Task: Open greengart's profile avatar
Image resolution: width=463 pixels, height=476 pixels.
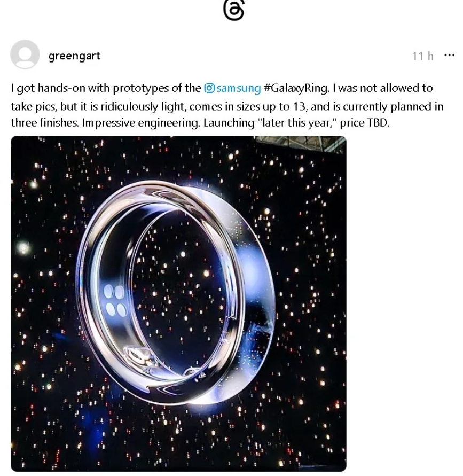Action: click(25, 54)
